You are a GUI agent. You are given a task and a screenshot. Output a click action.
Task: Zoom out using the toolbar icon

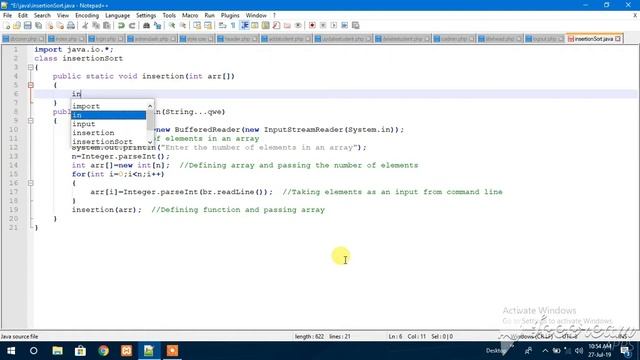click(183, 25)
